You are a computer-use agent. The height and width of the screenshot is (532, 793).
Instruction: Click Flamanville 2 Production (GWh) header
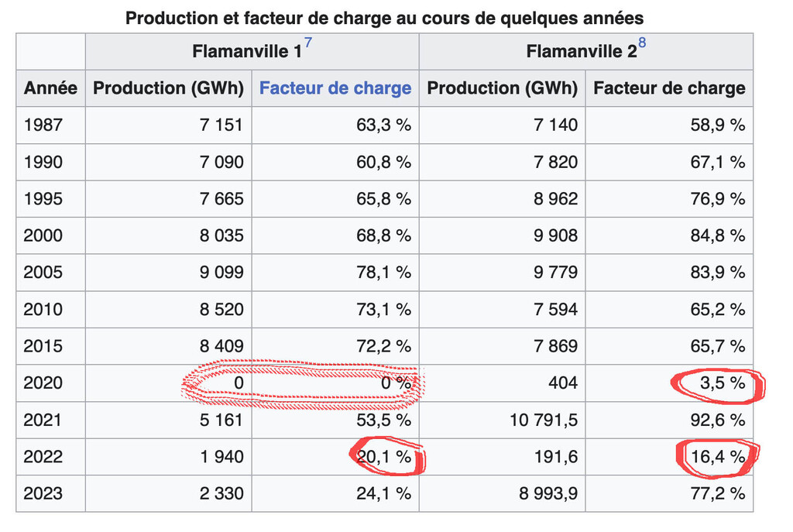(502, 88)
